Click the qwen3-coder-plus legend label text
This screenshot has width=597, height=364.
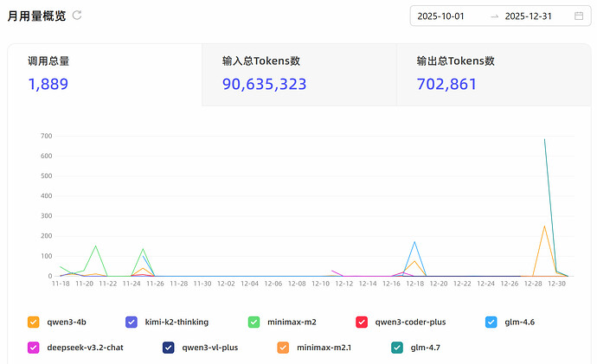pos(410,322)
